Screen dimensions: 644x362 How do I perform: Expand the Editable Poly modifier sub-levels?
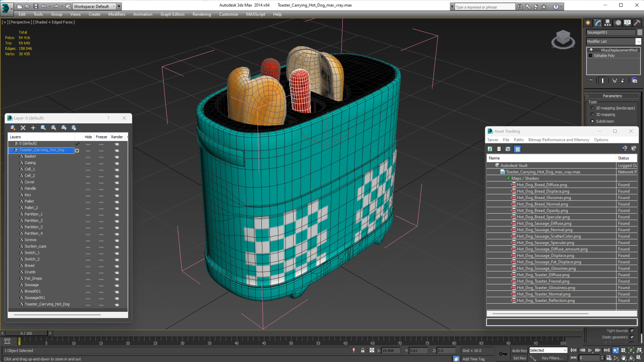pos(591,55)
